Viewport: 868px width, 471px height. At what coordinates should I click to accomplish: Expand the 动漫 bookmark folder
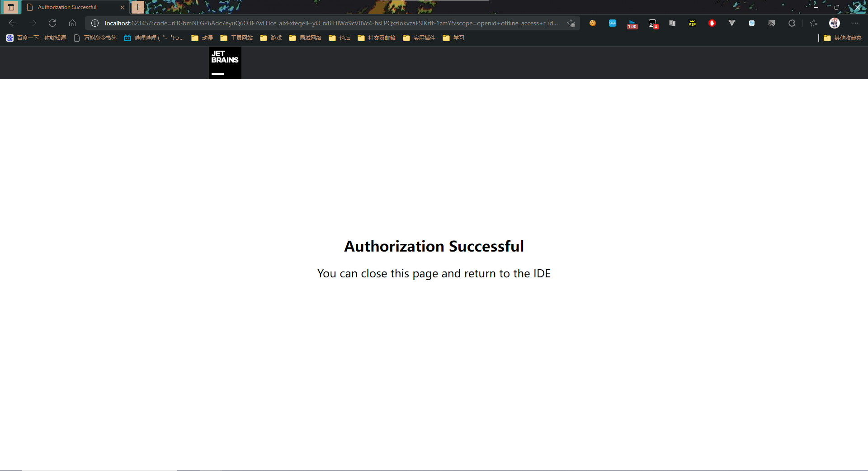tap(202, 38)
